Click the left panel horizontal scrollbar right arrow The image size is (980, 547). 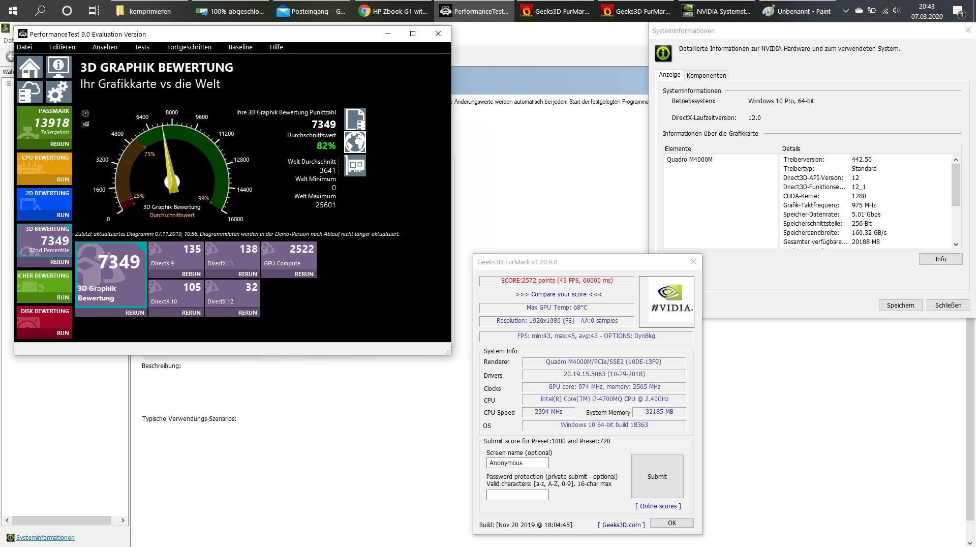coord(123,521)
